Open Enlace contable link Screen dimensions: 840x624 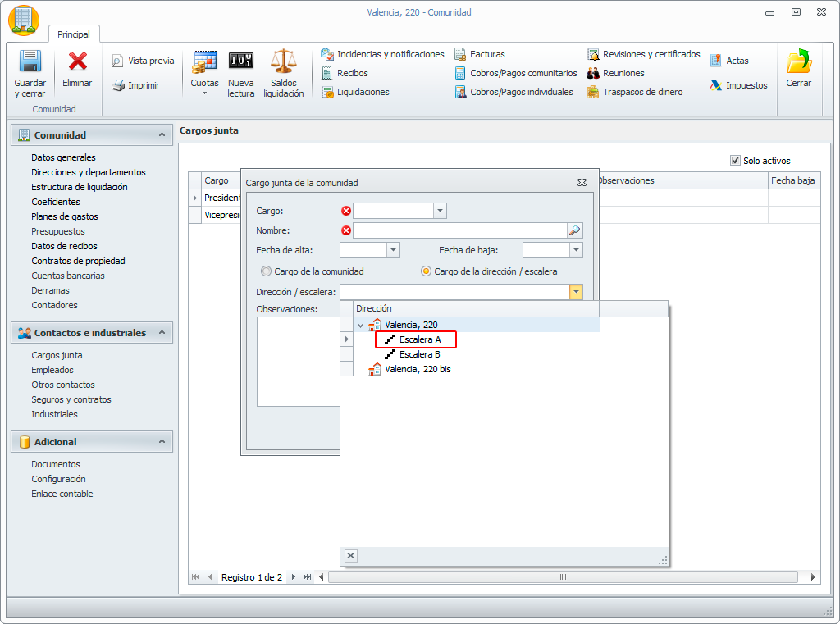click(x=62, y=494)
